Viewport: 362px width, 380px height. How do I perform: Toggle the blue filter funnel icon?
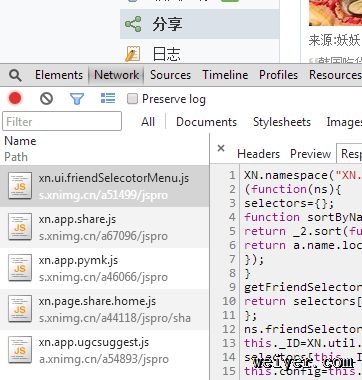pos(77,99)
